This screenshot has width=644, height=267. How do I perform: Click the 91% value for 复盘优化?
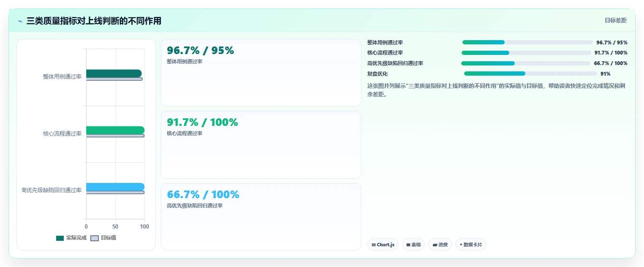(605, 74)
